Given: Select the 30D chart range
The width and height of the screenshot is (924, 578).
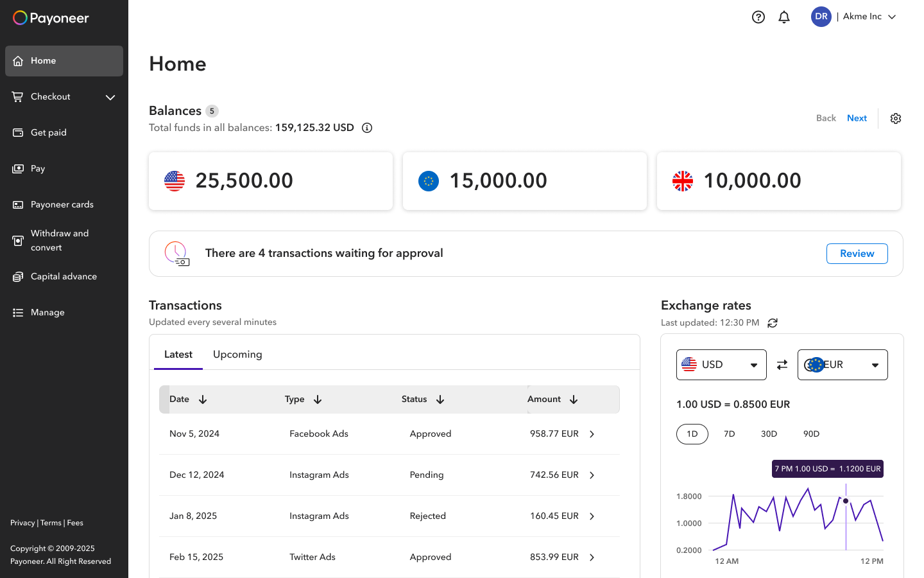Looking at the screenshot, I should 769,434.
